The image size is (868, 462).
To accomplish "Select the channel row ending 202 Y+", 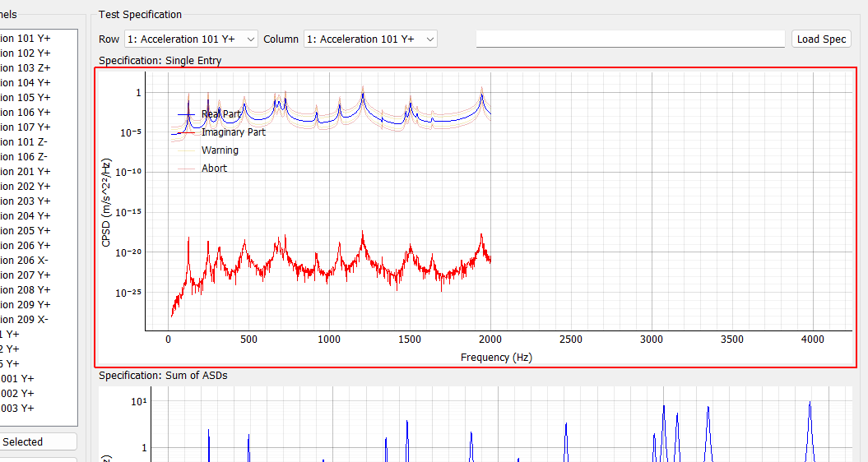I will pyautogui.click(x=38, y=187).
